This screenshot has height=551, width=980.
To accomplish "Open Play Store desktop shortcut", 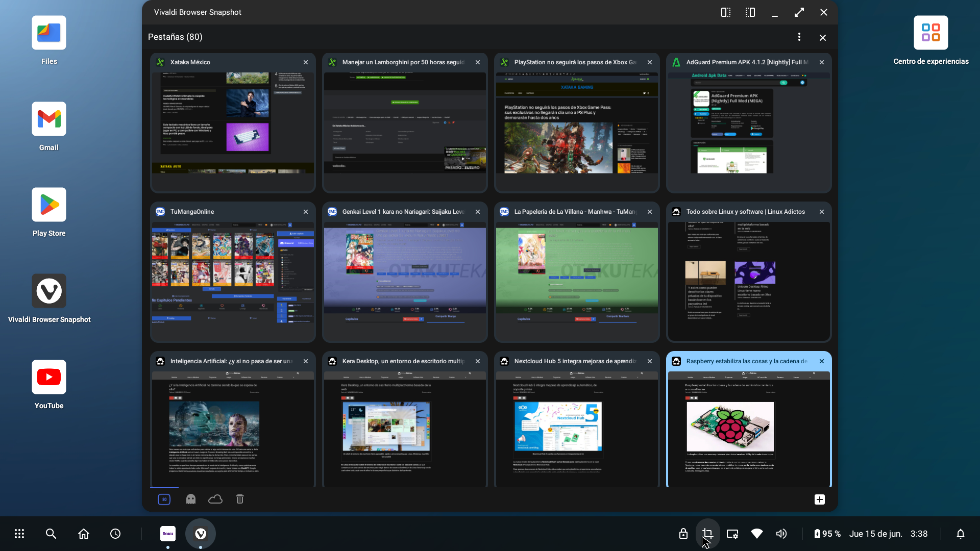I will [x=49, y=212].
